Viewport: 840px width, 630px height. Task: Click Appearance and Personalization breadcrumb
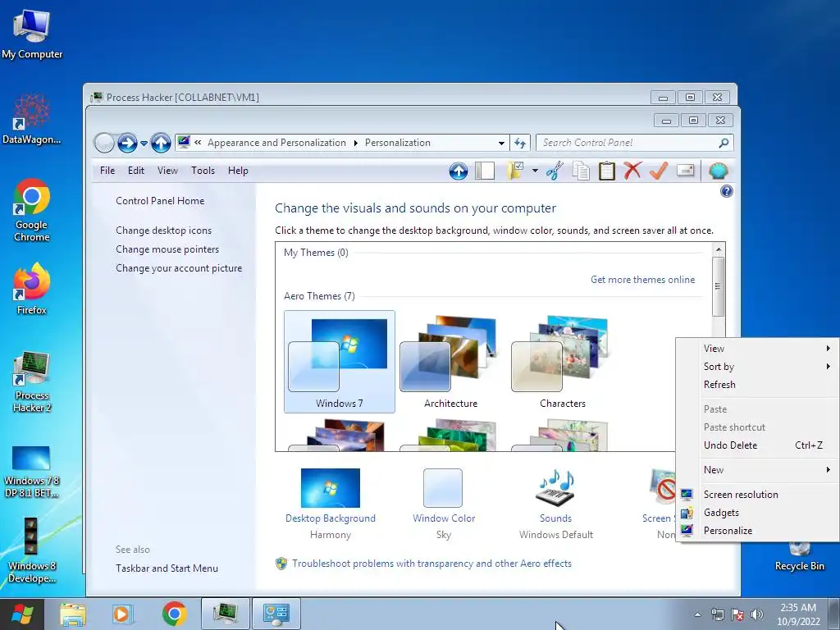277,143
